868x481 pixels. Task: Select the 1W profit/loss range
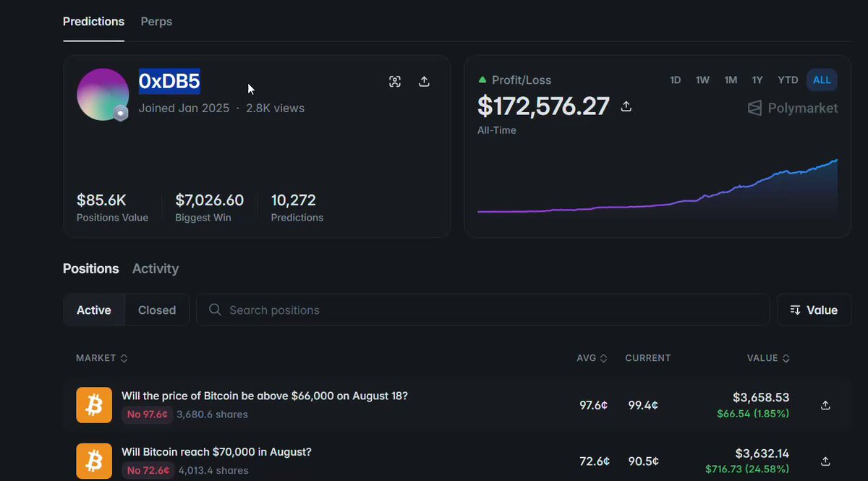pos(702,80)
